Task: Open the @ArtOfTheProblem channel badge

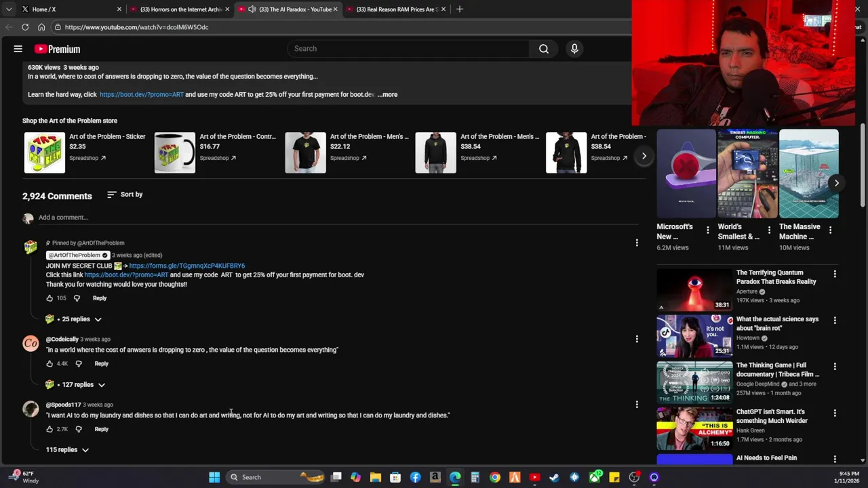Action: pyautogui.click(x=77, y=256)
